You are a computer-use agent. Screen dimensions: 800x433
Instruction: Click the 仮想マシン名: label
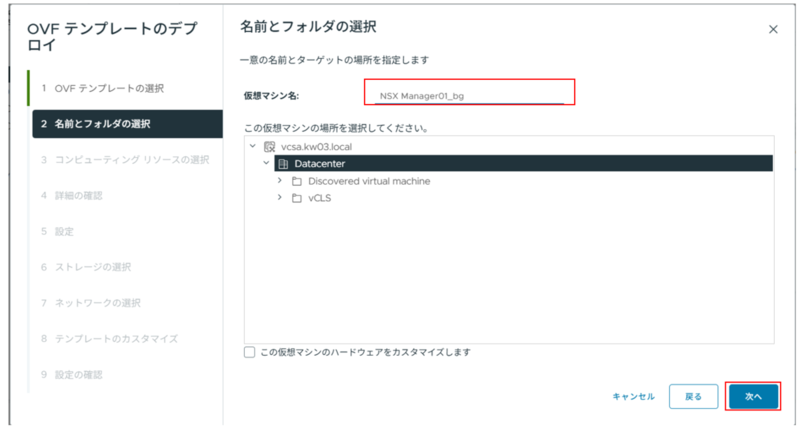(271, 96)
